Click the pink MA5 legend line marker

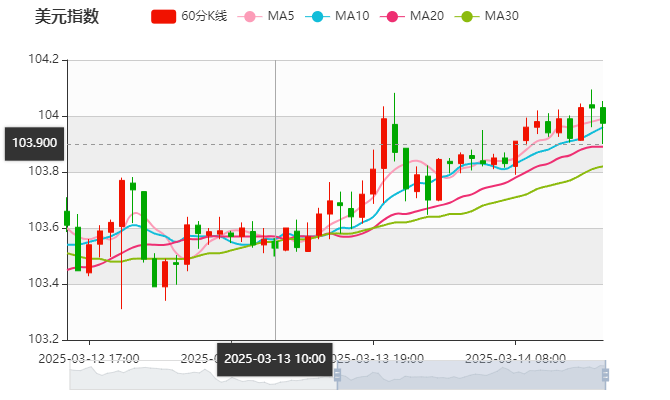point(251,16)
